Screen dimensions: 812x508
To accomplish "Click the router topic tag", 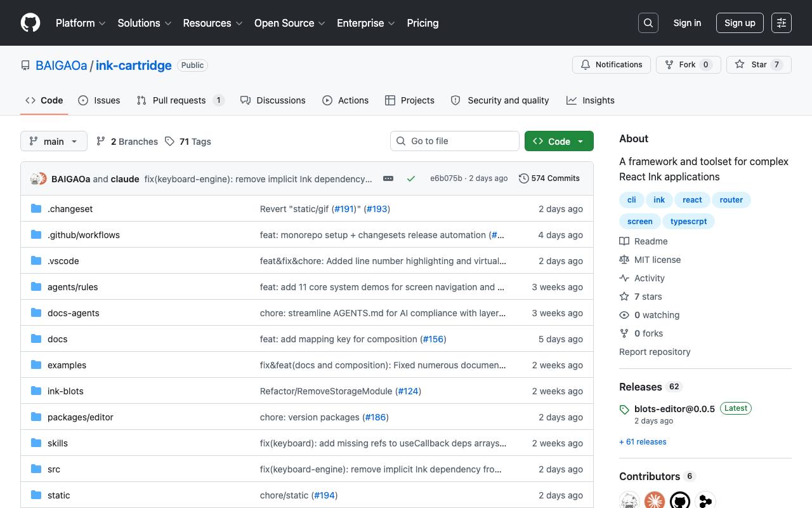I will click(731, 200).
